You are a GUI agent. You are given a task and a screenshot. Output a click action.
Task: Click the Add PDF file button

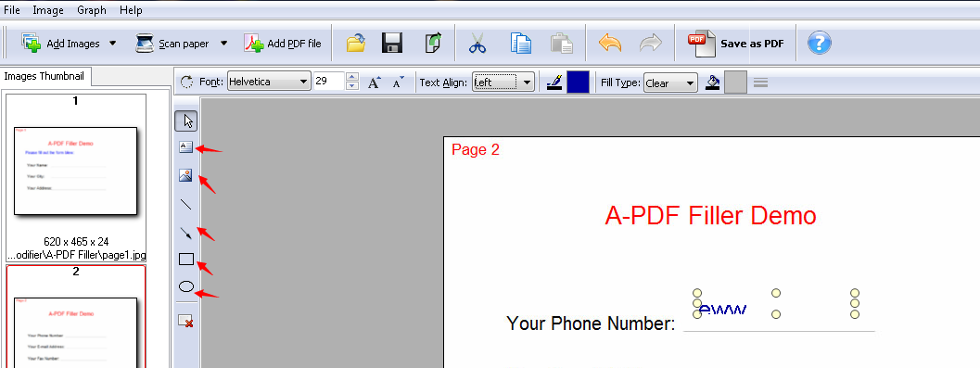tap(283, 44)
